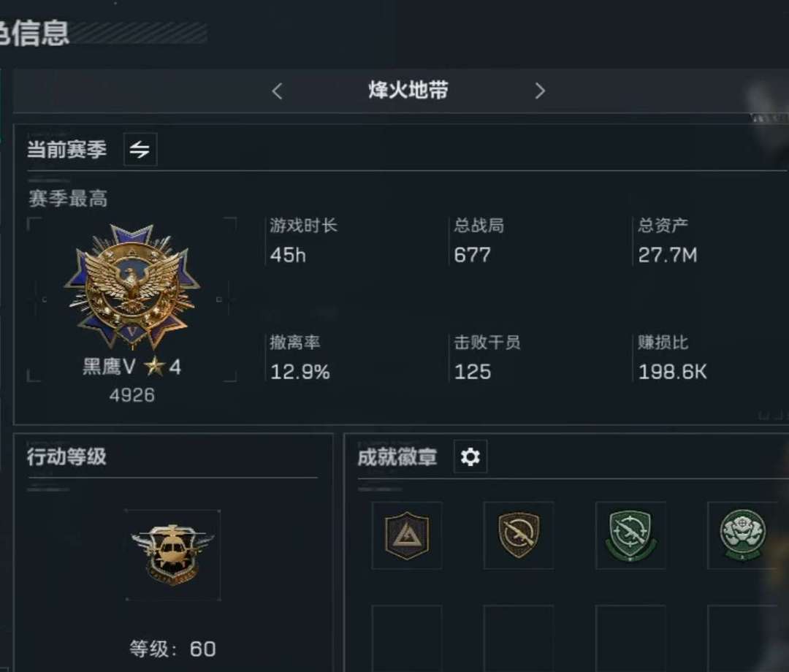Select first empty badge slot in second row
Viewport: 789px width, 672px height.
[x=407, y=638]
